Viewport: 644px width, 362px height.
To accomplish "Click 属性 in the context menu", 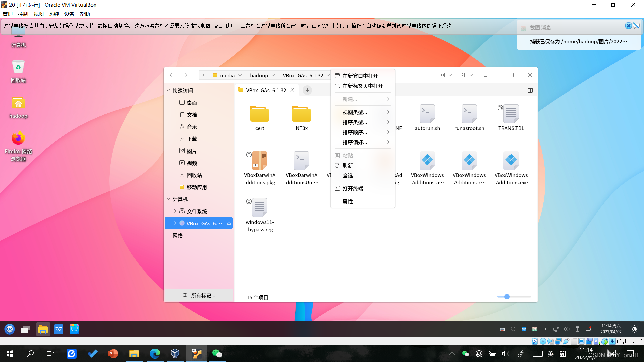I will 347,201.
